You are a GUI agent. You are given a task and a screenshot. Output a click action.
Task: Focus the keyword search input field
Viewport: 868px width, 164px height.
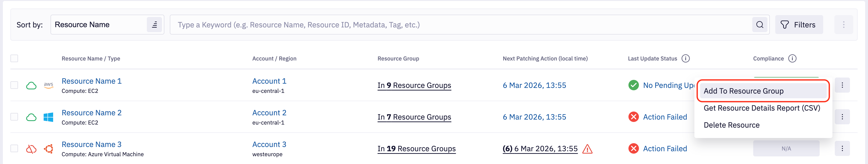tap(460, 25)
